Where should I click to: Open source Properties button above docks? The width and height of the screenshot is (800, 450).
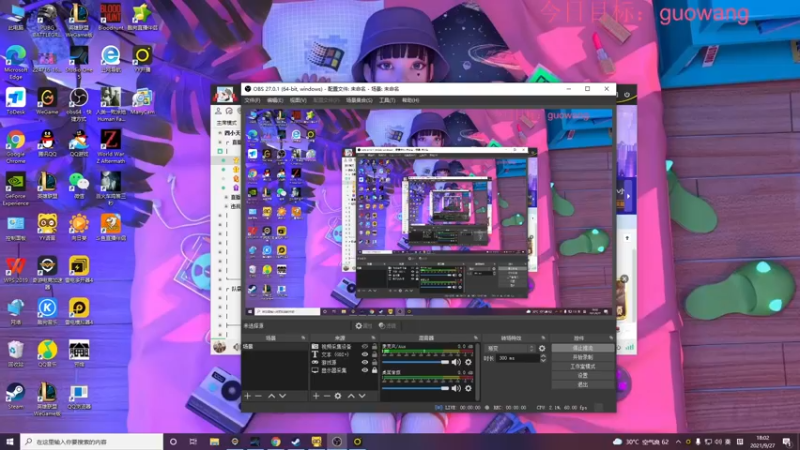364,326
